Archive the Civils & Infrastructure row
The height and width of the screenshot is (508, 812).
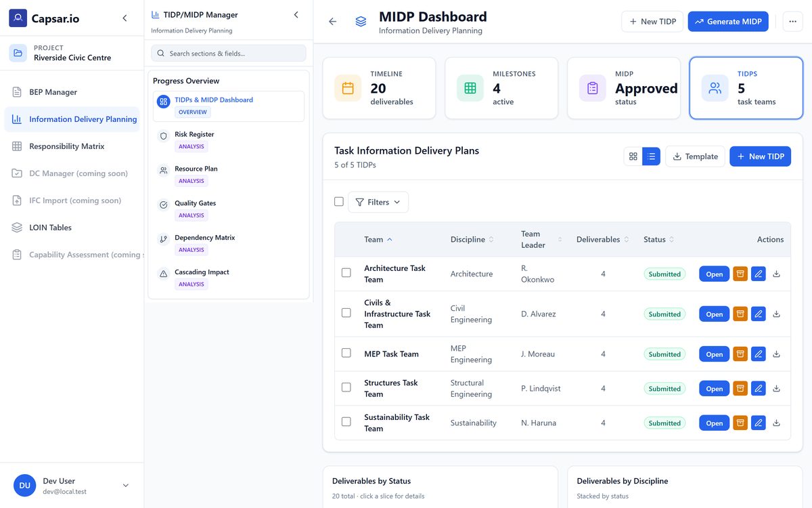(740, 314)
